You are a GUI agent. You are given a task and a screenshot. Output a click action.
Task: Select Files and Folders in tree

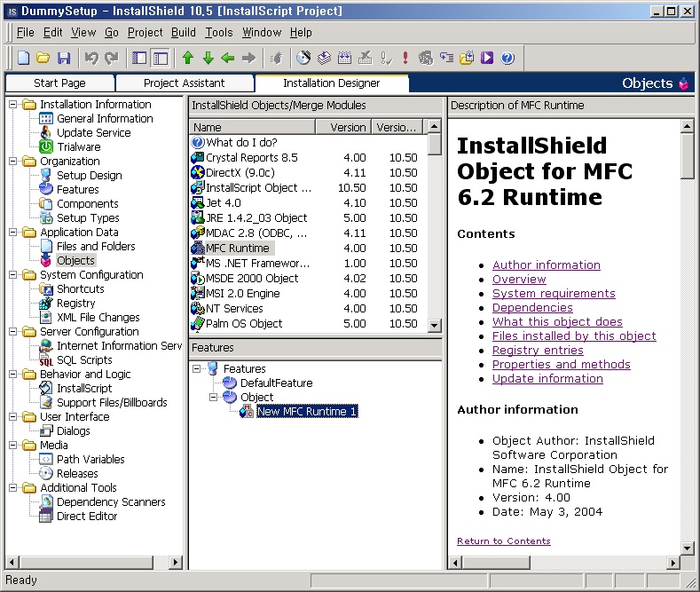(96, 247)
